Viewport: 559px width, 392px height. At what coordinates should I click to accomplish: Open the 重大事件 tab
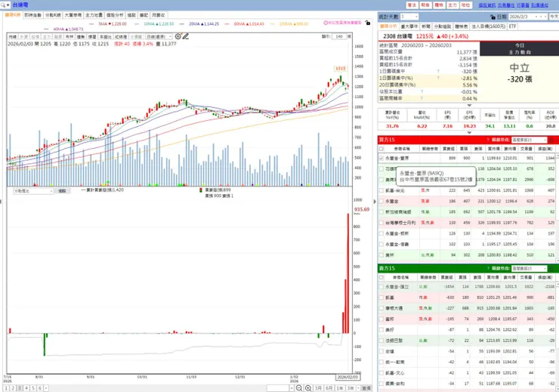tap(409, 26)
